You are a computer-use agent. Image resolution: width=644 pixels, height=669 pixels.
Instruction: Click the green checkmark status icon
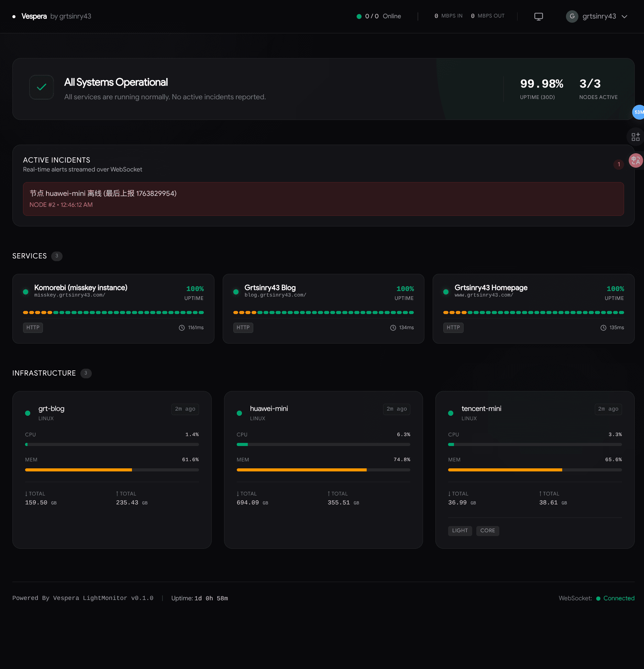[42, 87]
